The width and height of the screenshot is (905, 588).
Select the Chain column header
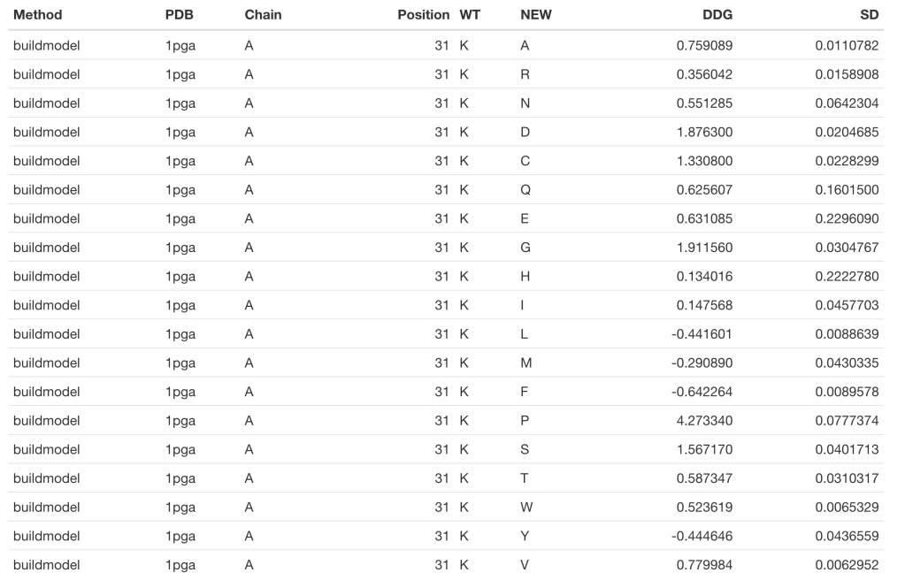(263, 15)
